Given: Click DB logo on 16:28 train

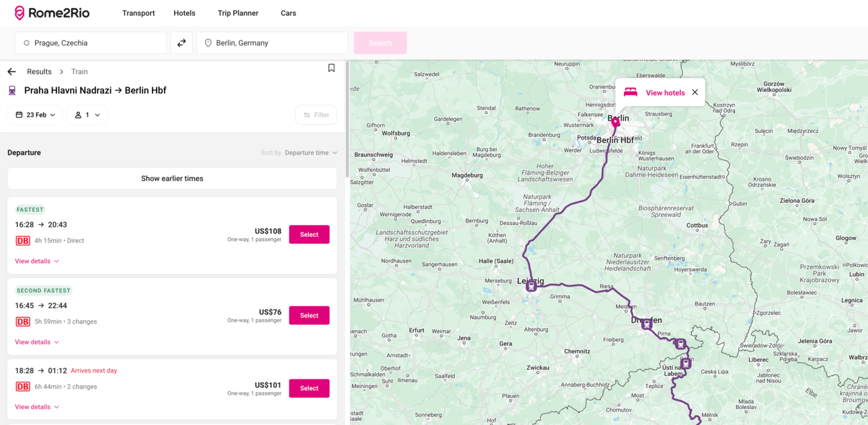Looking at the screenshot, I should click(23, 241).
